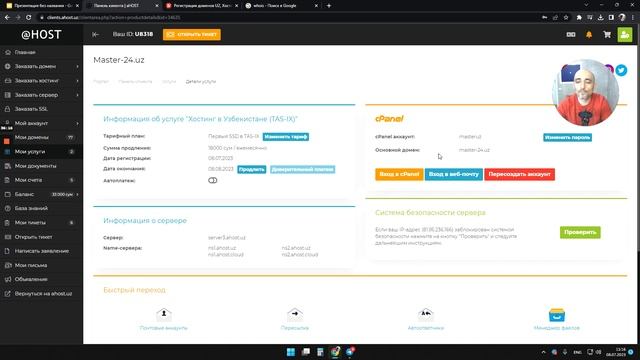
Task: Open the Автоответчики icon
Action: (425, 314)
